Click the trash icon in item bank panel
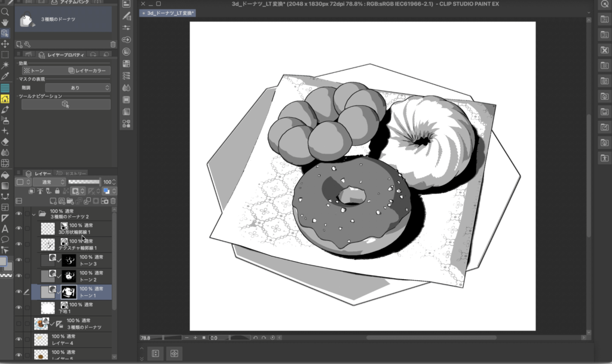The image size is (612, 364). pyautogui.click(x=113, y=44)
